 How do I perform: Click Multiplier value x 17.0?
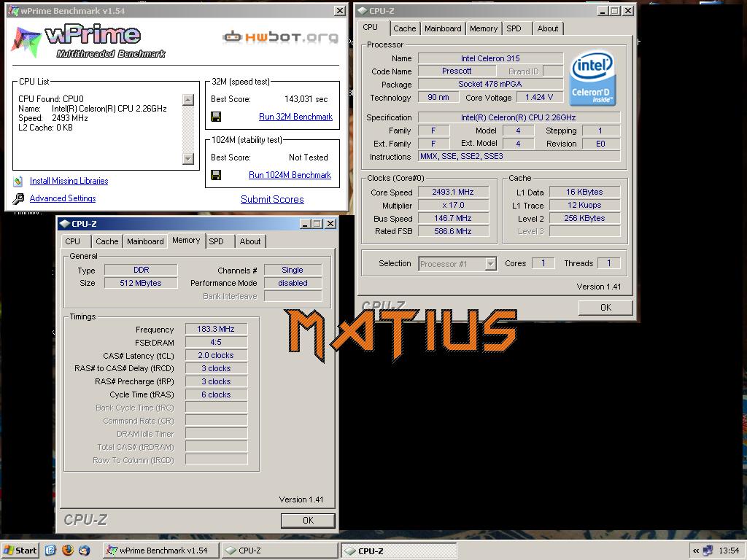tap(453, 205)
